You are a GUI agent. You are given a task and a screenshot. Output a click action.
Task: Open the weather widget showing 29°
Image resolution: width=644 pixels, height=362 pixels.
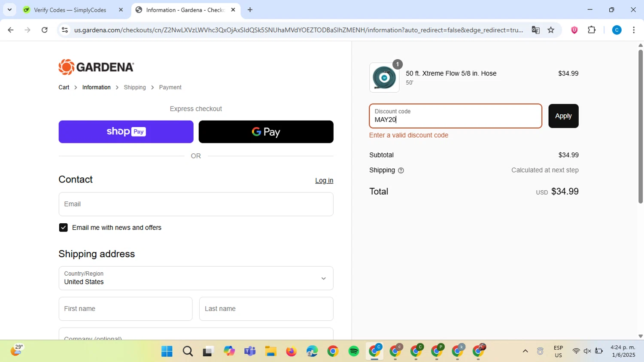(16, 350)
